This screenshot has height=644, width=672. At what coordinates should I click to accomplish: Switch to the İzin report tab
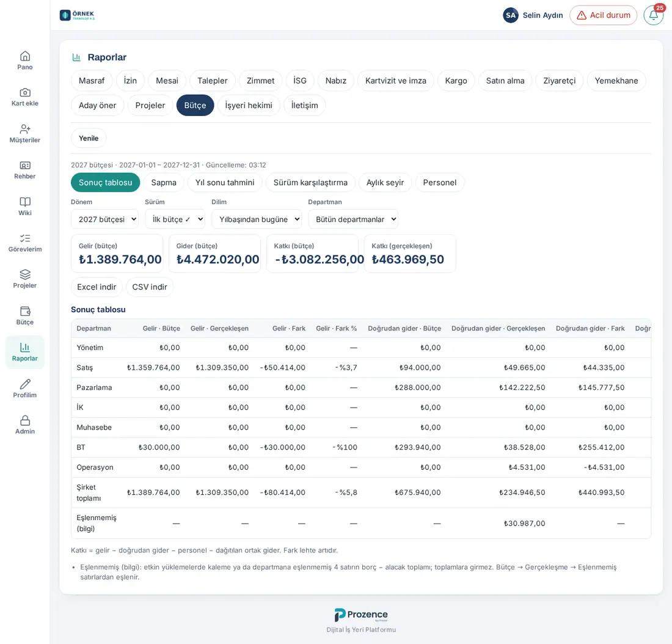click(130, 81)
